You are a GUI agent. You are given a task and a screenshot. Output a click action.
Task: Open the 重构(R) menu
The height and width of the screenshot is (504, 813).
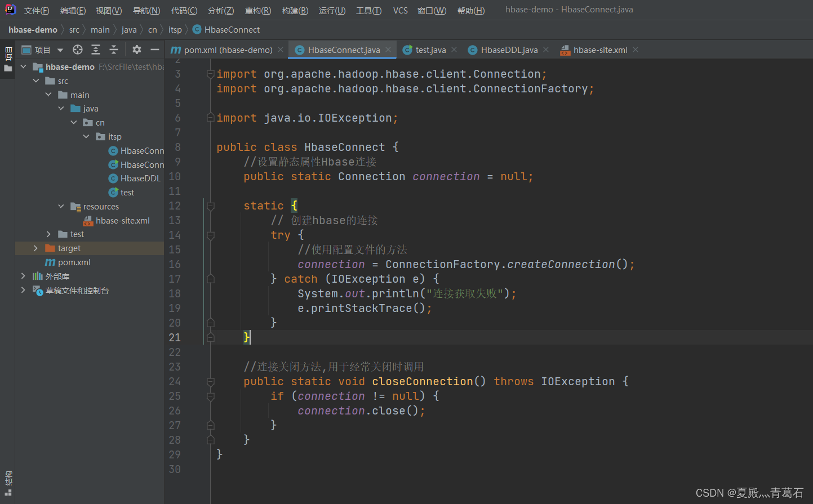point(258,10)
